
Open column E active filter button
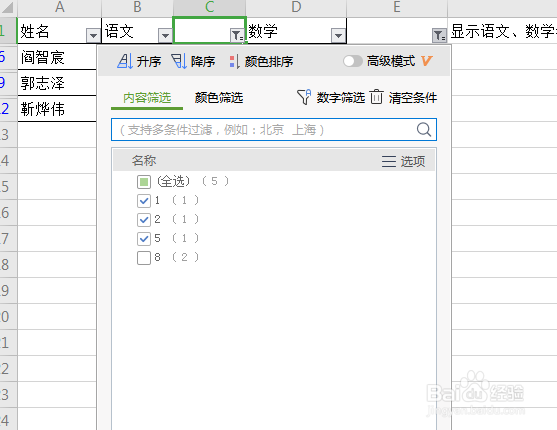click(439, 35)
